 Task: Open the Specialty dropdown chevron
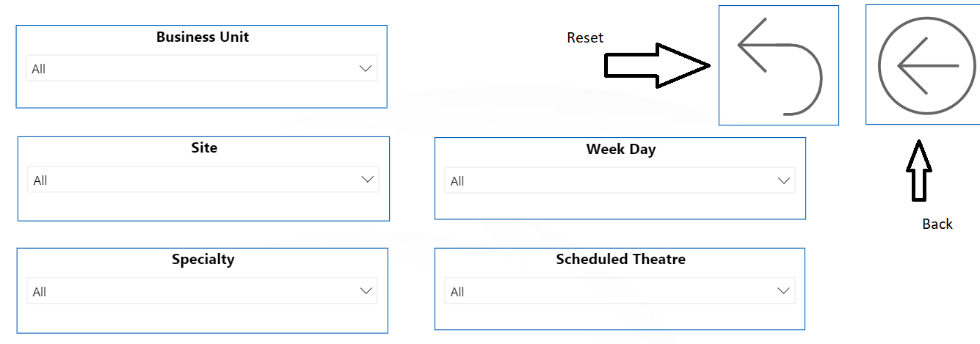pos(366,291)
